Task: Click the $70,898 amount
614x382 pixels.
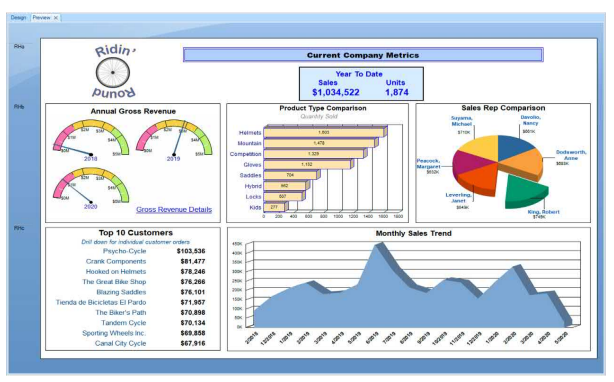Action: [193, 312]
